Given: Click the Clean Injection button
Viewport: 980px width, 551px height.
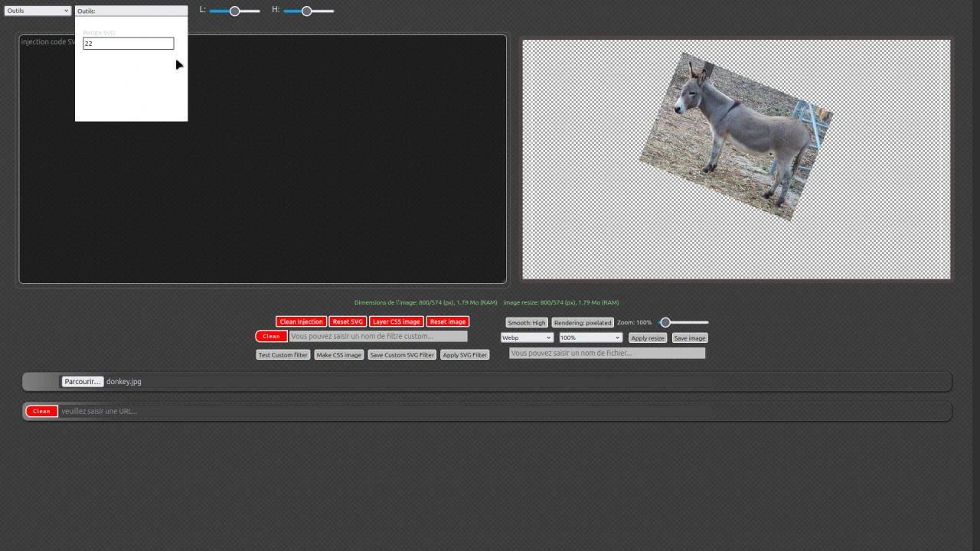Looking at the screenshot, I should (301, 321).
